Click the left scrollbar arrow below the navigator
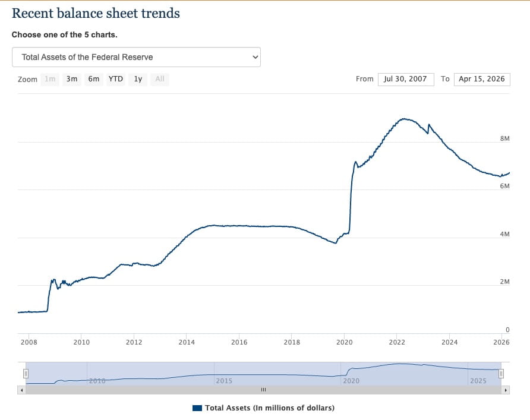530x420 pixels. point(20,389)
